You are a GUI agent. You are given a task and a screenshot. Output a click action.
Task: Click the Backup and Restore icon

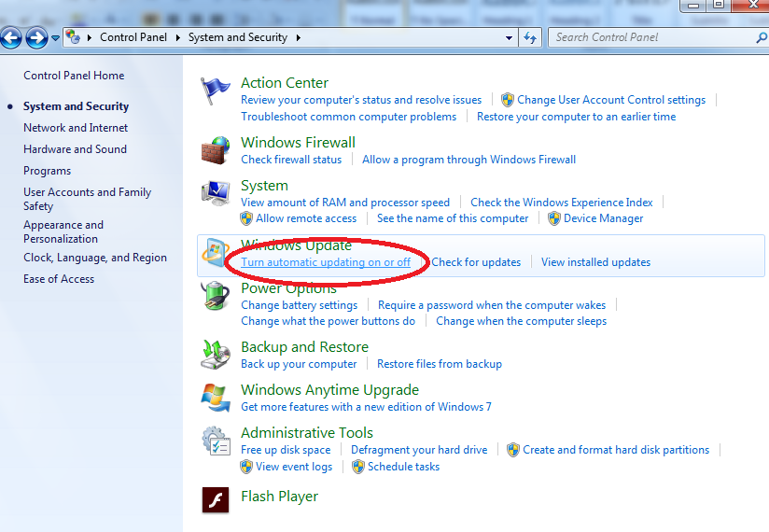click(x=216, y=354)
